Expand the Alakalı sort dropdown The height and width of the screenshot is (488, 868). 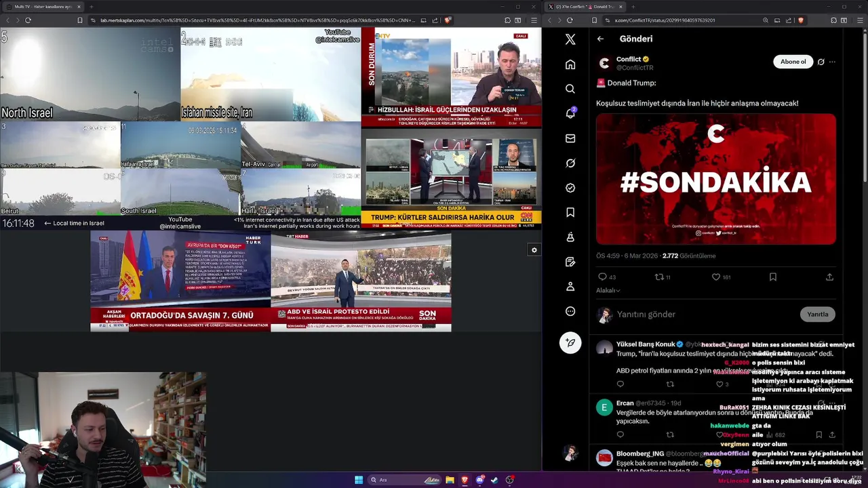[608, 290]
